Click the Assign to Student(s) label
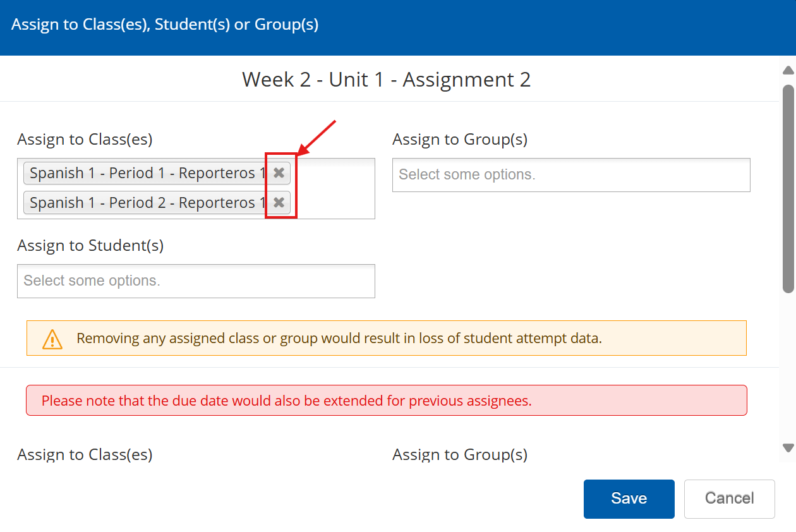Screen dimensions: 796x532 click(90, 245)
